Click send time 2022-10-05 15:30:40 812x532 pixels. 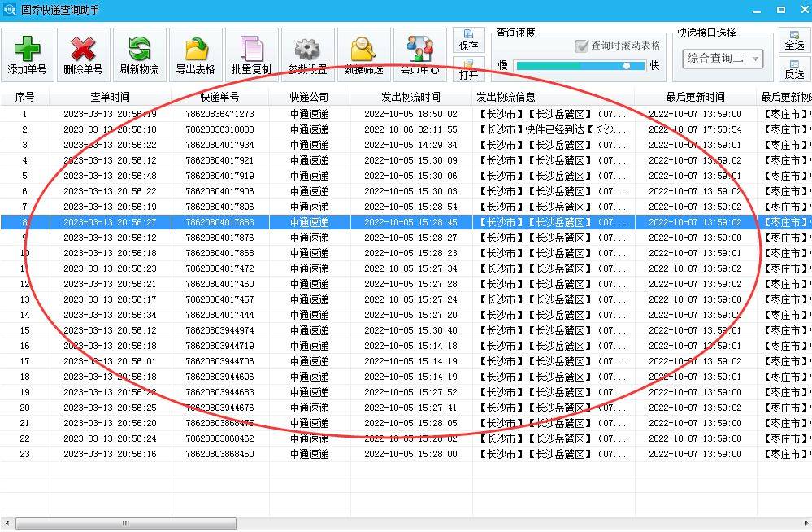click(x=410, y=331)
